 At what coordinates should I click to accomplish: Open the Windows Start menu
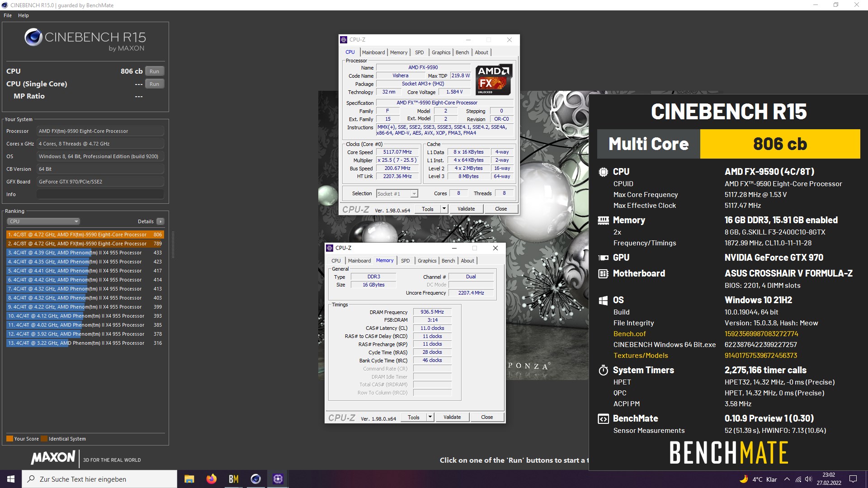(x=11, y=479)
